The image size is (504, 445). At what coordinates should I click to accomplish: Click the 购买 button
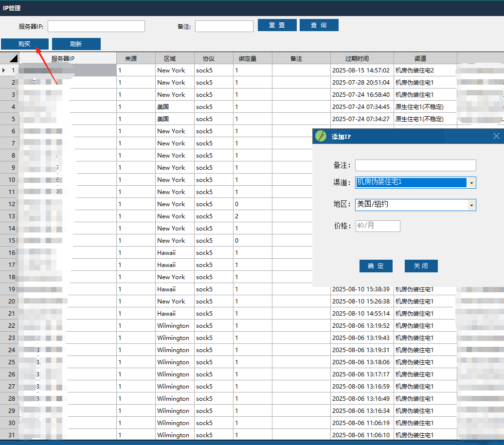coord(25,44)
